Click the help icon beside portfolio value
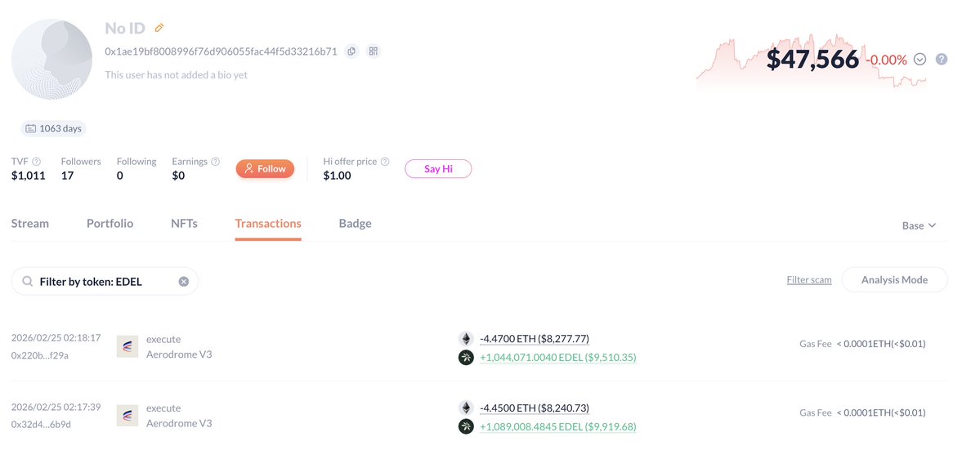The image size is (980, 468). tap(942, 60)
